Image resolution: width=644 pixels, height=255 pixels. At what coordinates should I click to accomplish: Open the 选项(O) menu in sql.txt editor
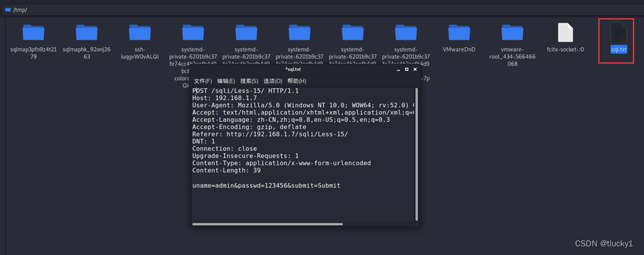point(272,81)
